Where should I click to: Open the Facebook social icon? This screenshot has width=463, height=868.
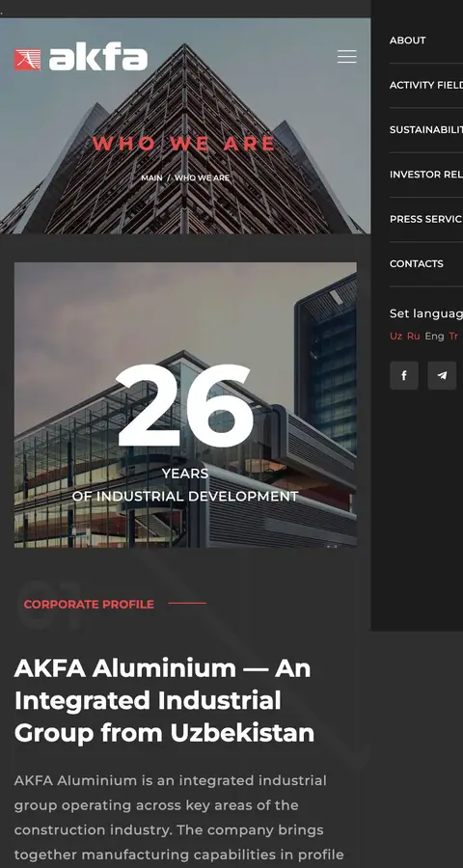pos(404,375)
